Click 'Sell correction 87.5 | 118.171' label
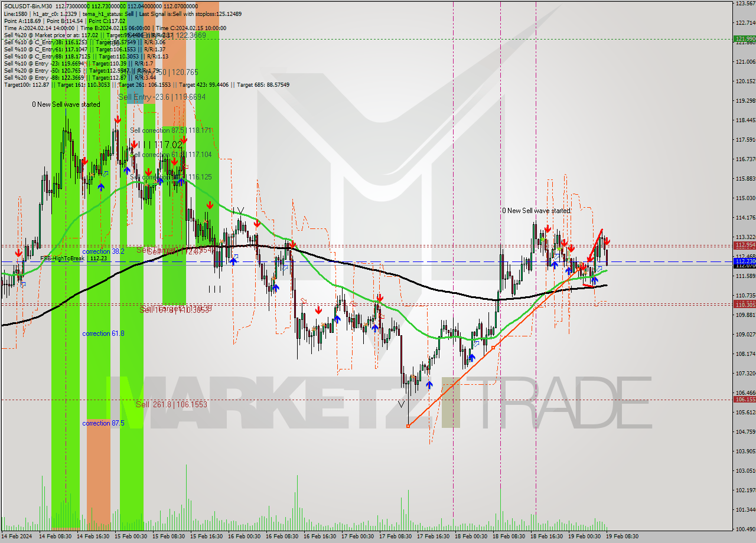 point(171,130)
